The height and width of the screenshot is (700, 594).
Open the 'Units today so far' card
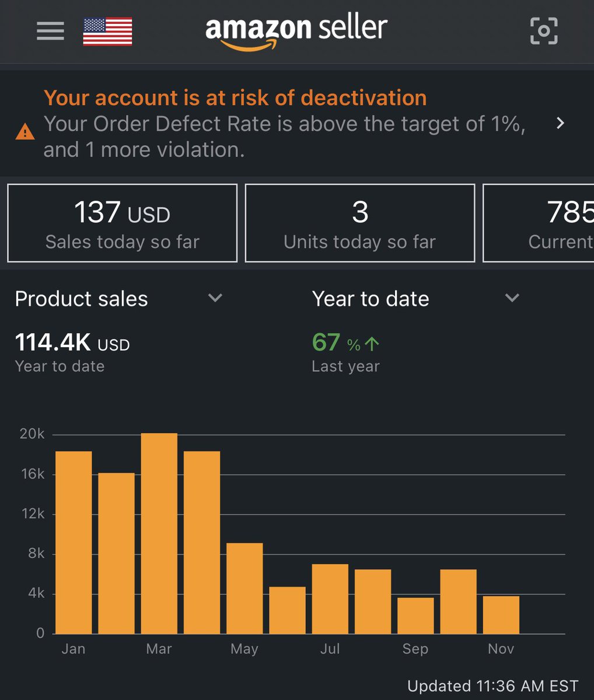(360, 223)
